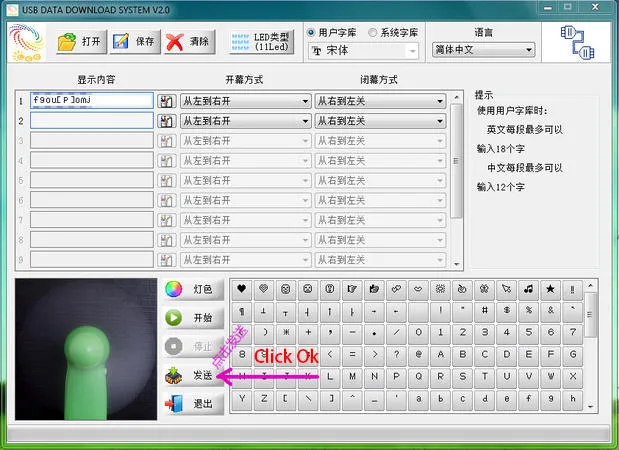619x450 pixels.
Task: Insert the pilcrow paragraph symbol
Action: click(242, 312)
